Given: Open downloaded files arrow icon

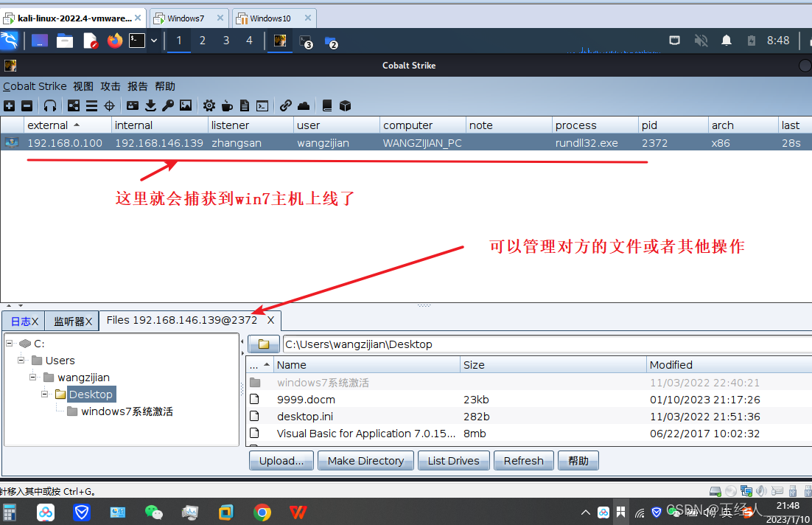Looking at the screenshot, I should (151, 105).
